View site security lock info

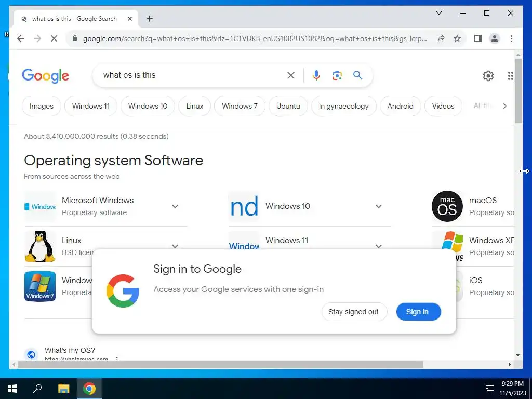[x=75, y=38]
